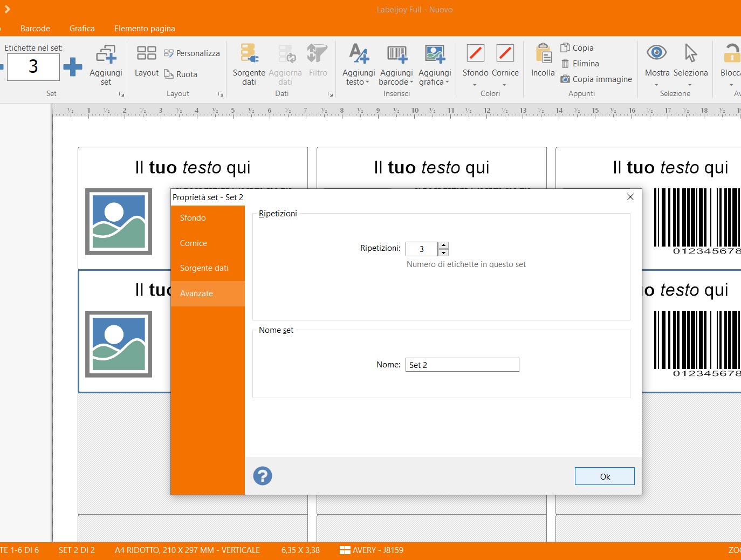
Task: Open the Mostra dropdown arrow
Action: point(656,85)
